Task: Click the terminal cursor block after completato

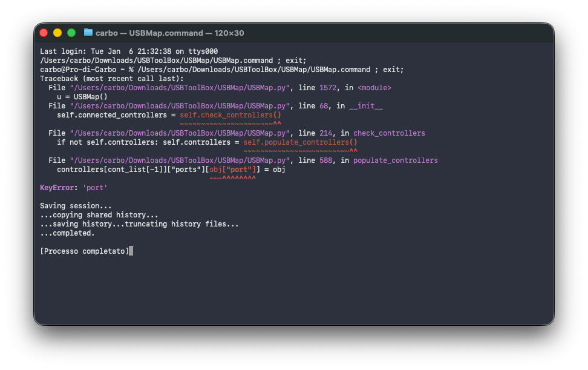Action: pos(131,251)
